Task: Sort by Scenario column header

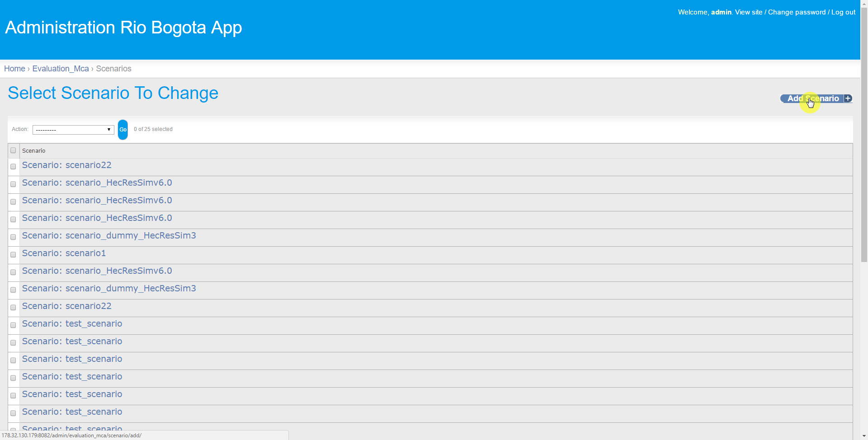Action: (x=34, y=151)
